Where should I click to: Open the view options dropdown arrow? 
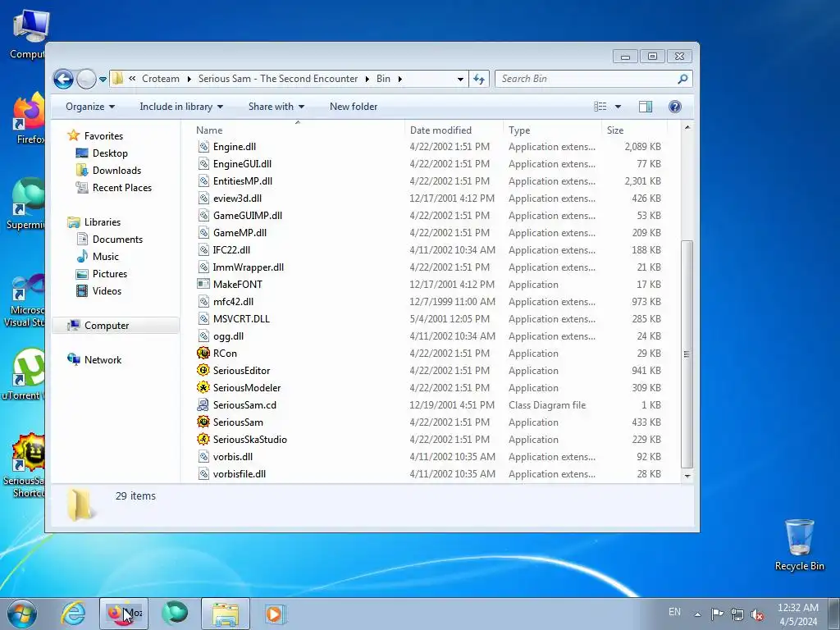(x=618, y=107)
